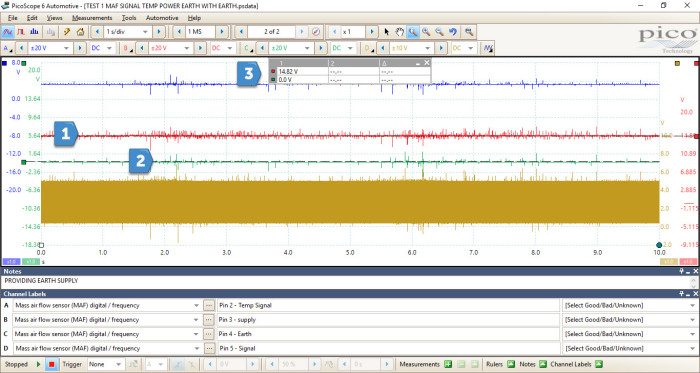Open Channel A ±20 V range dropdown
The image size is (700, 373).
point(50,48)
